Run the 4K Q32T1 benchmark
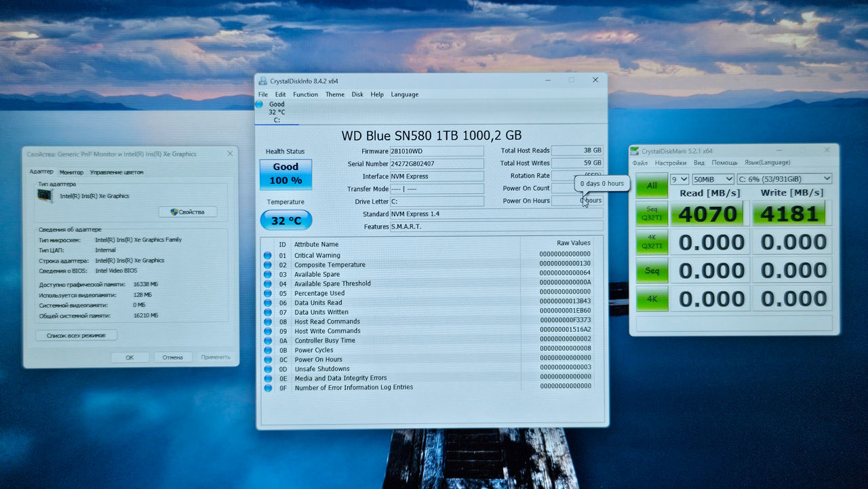The image size is (868, 489). [x=652, y=242]
